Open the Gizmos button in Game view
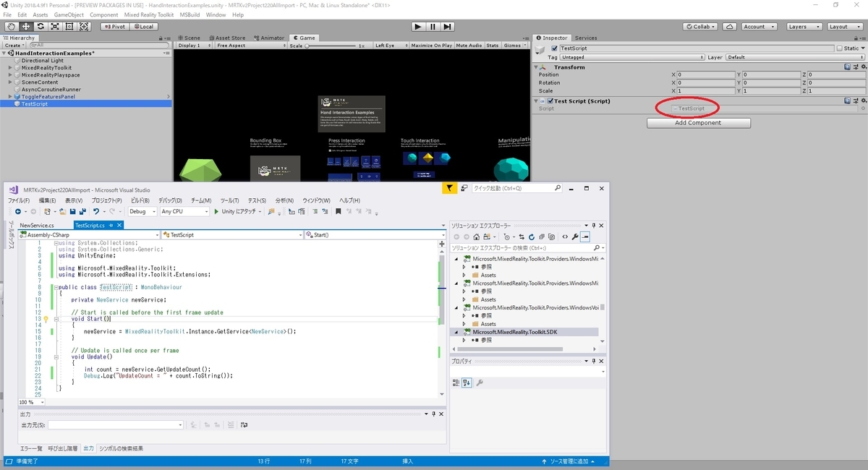This screenshot has height=470, width=868. point(514,46)
